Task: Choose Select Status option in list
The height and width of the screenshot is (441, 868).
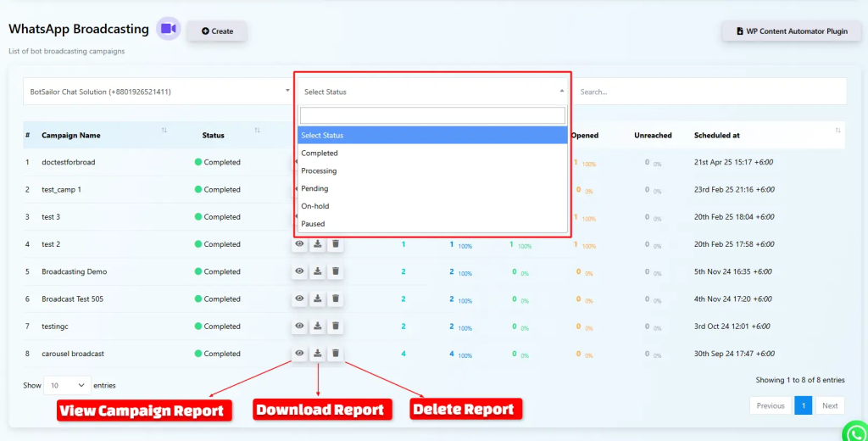Action: pyautogui.click(x=432, y=135)
